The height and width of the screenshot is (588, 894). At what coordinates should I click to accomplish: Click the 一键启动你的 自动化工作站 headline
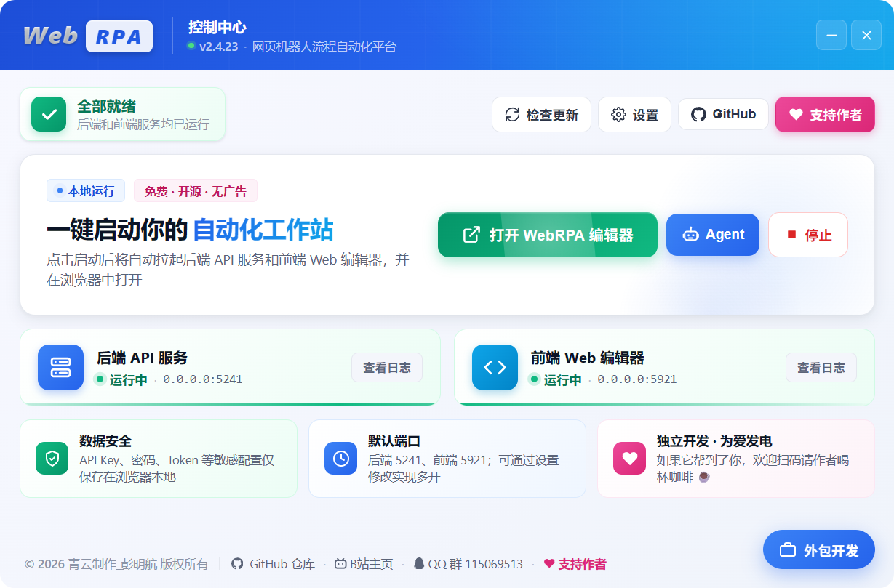[x=190, y=230]
